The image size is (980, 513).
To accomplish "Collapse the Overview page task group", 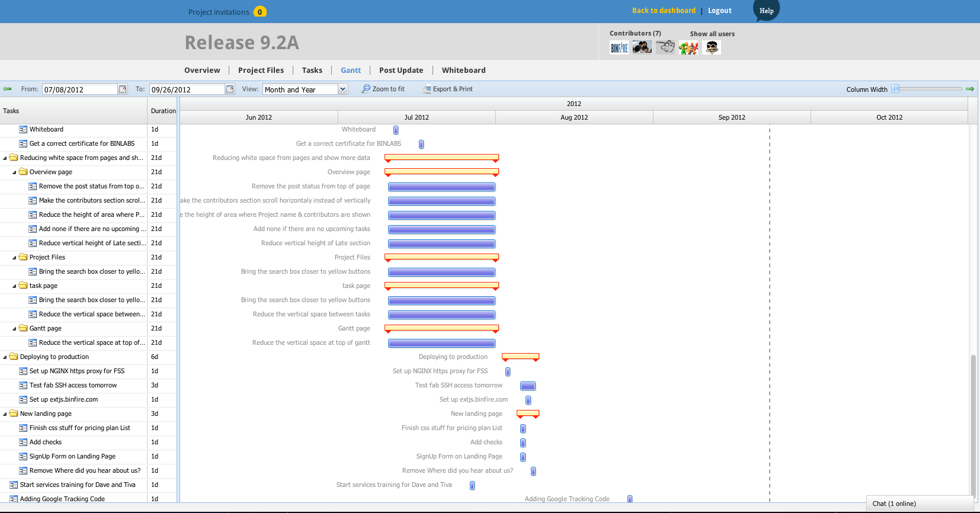I will point(14,172).
